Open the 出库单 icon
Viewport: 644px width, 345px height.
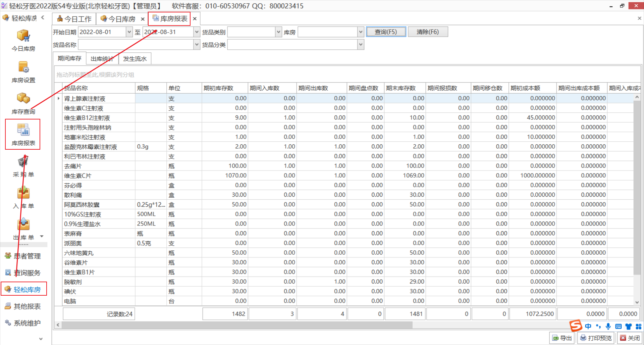point(23,229)
